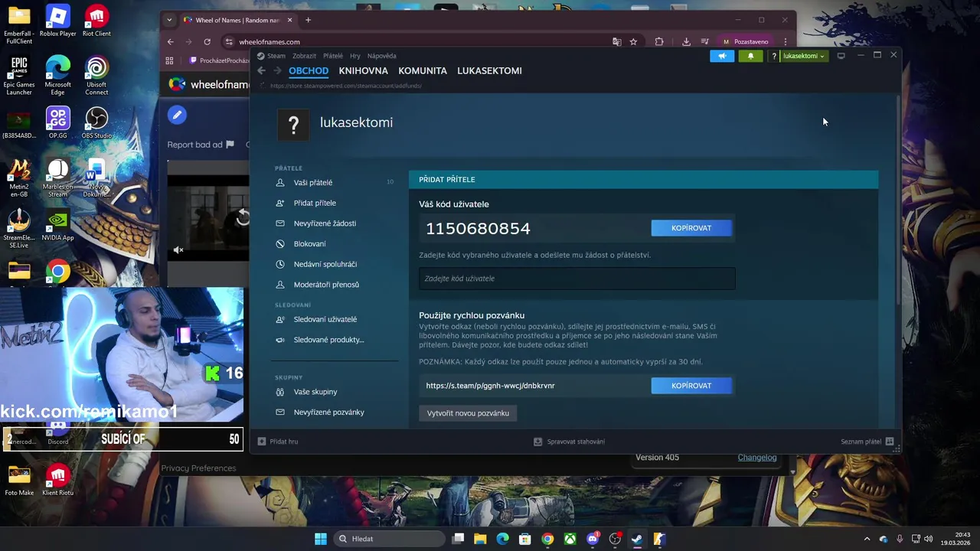Open the Přátelé menu in Steam
The height and width of the screenshot is (551, 980).
point(333,56)
